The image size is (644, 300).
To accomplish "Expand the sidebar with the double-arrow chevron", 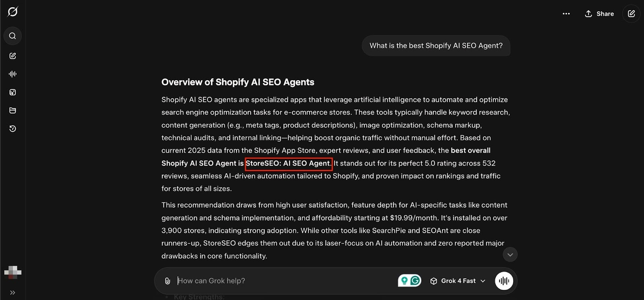I will [12, 292].
